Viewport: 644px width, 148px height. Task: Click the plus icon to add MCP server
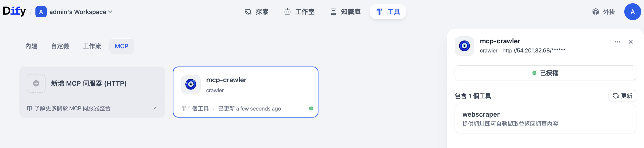tap(36, 83)
